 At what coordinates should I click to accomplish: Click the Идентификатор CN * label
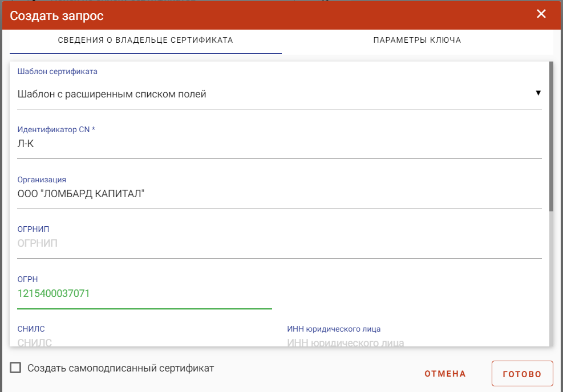coord(56,129)
